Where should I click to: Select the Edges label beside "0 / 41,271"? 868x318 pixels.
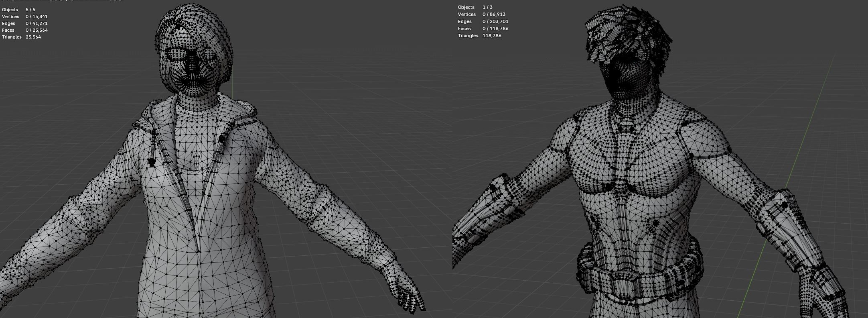[x=8, y=23]
